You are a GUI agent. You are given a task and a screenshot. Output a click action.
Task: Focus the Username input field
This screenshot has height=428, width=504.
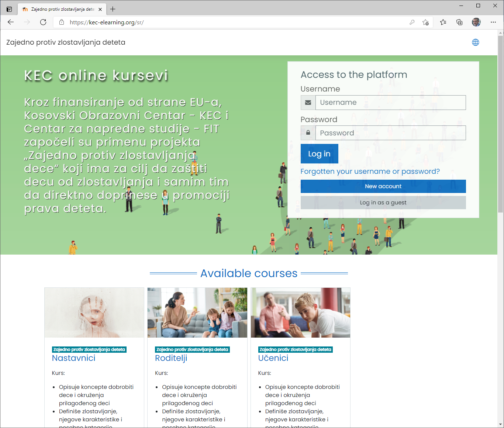click(x=390, y=103)
